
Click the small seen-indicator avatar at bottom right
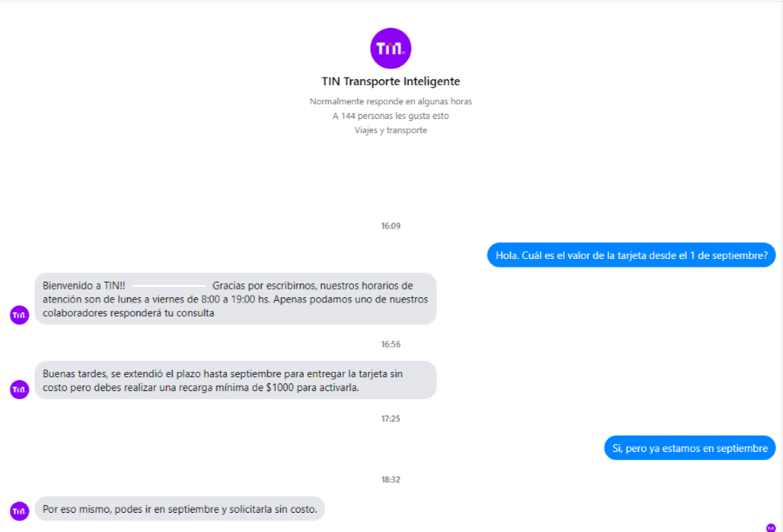pyautogui.click(x=770, y=528)
